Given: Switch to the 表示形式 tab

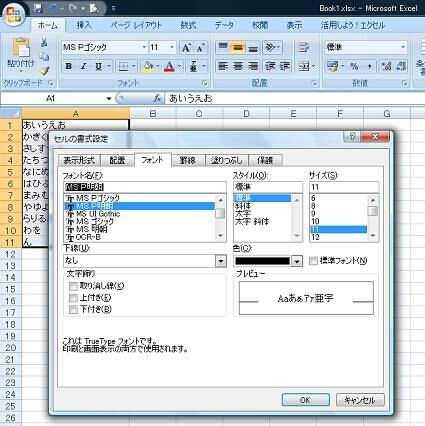Looking at the screenshot, I should point(79,160).
